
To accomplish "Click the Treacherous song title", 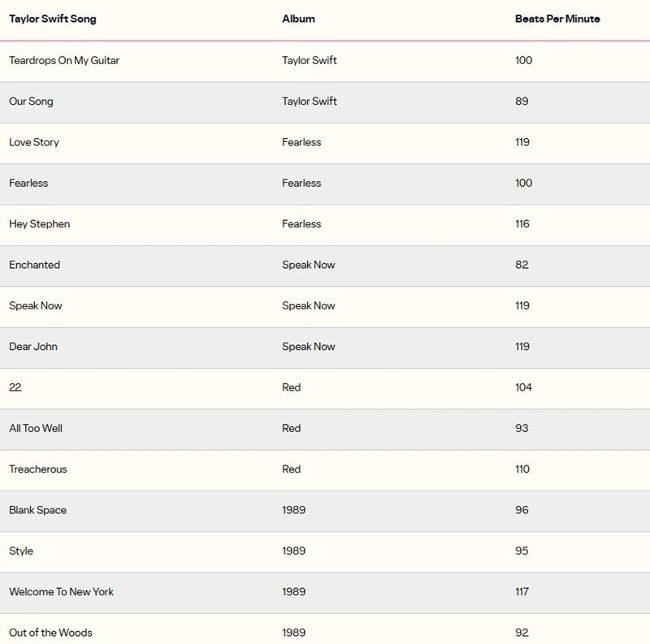I will coord(38,469).
